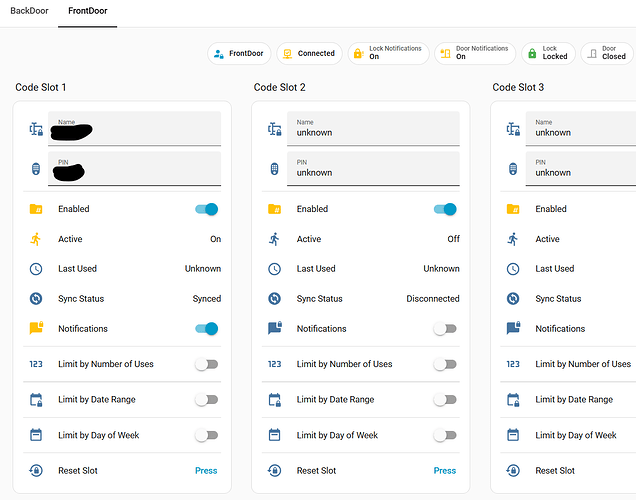Toggle Limit by Number of Uses in Slot 2
The image size is (636, 500).
[x=445, y=364]
